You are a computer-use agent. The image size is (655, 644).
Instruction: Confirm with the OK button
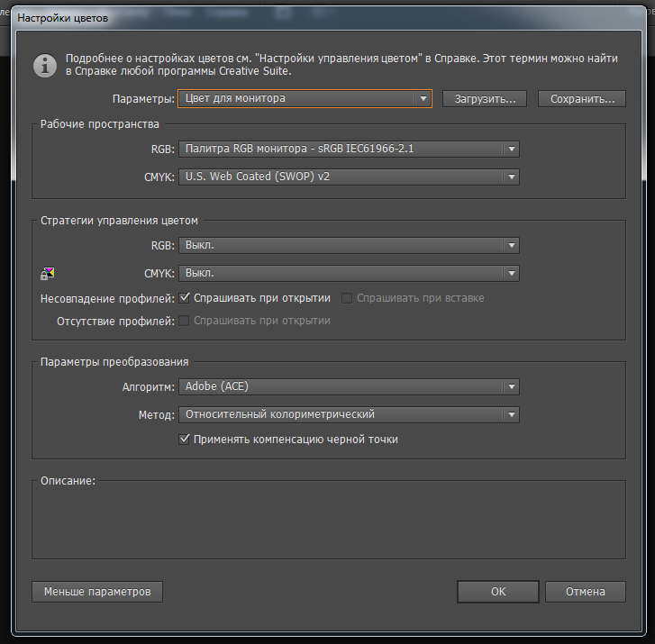[498, 592]
